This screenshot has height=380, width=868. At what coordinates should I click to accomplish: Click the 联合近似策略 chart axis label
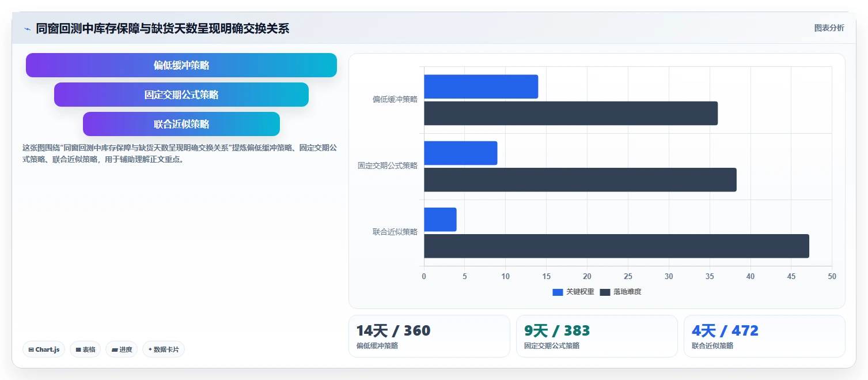pos(395,232)
